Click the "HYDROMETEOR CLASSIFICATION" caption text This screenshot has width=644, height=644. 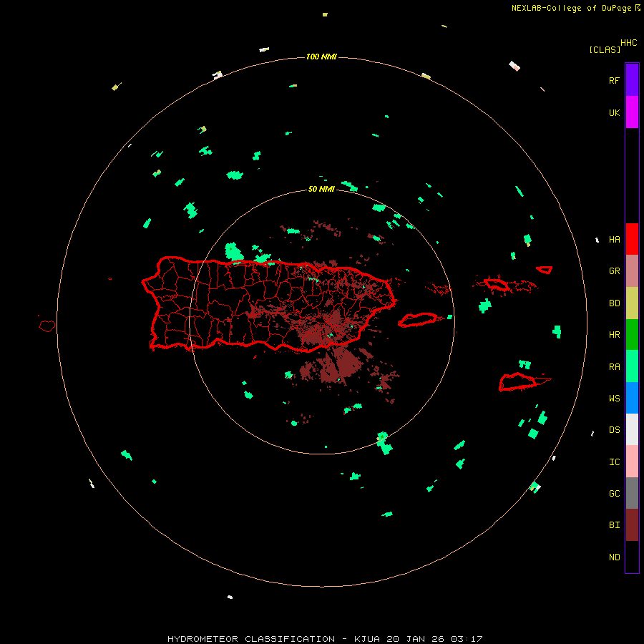point(251,639)
